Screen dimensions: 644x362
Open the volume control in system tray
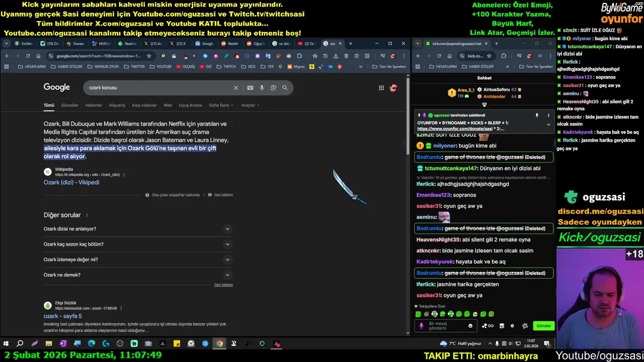(511, 344)
